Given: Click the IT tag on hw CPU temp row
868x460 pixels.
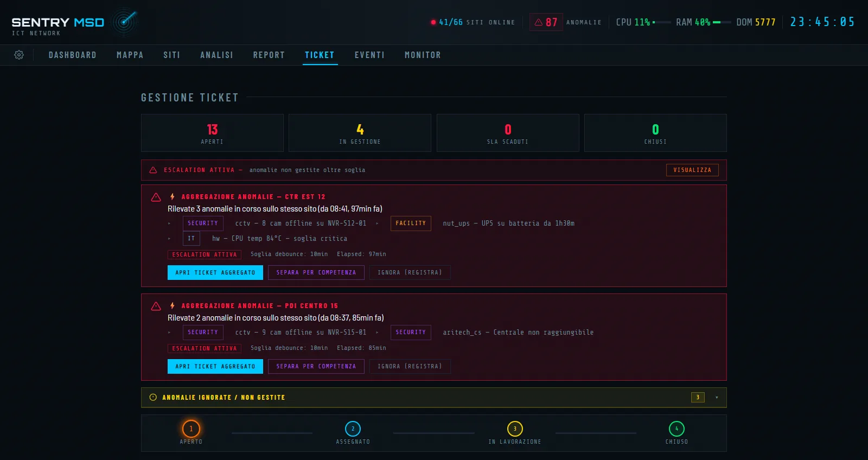Looking at the screenshot, I should [x=192, y=239].
